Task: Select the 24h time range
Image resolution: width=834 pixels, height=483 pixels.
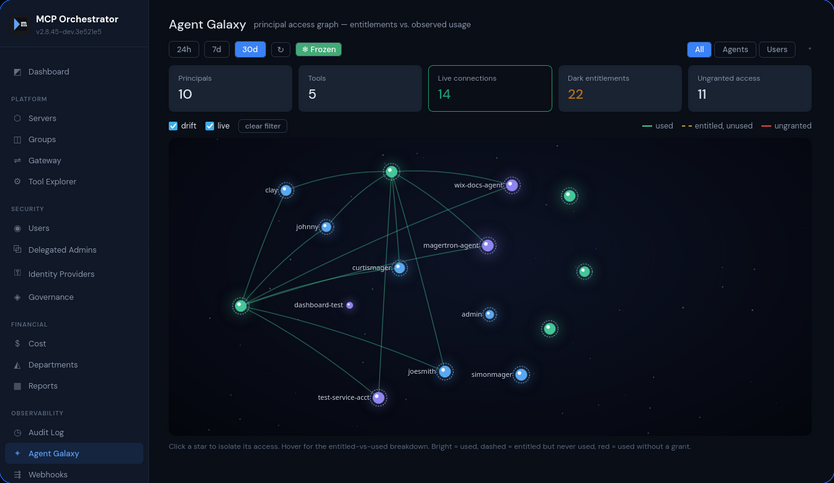Action: click(184, 49)
